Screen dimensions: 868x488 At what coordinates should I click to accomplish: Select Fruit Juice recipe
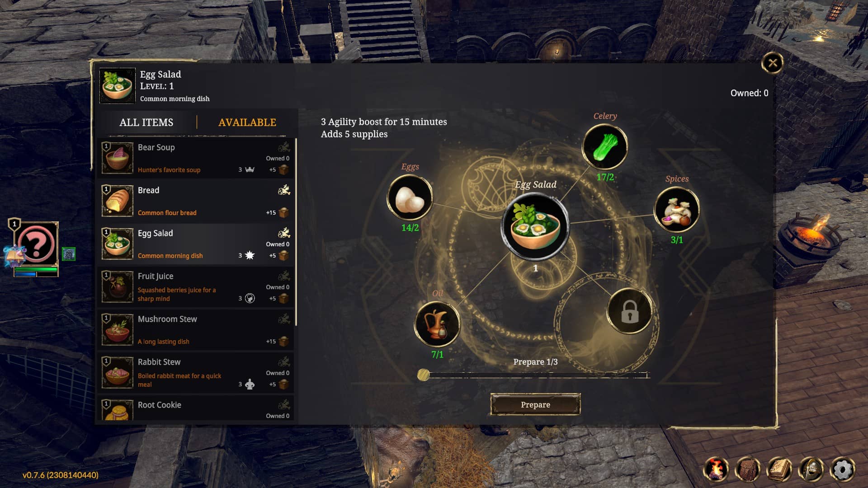196,287
